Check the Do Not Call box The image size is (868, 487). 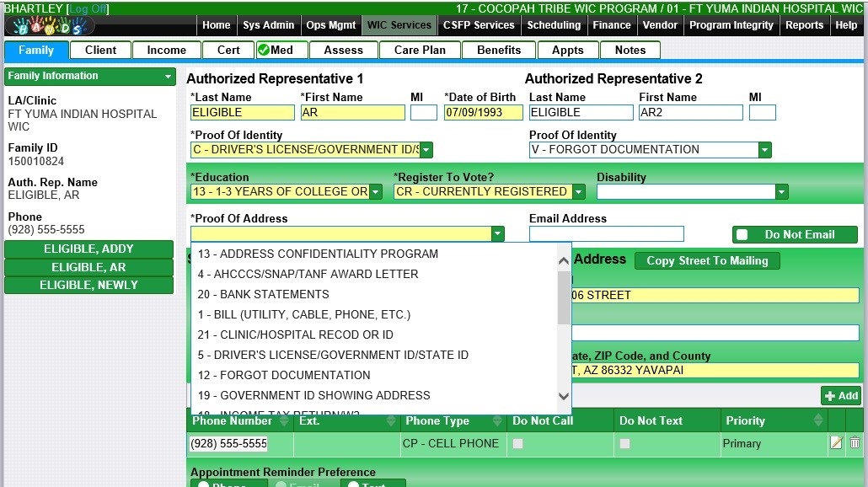tap(517, 443)
